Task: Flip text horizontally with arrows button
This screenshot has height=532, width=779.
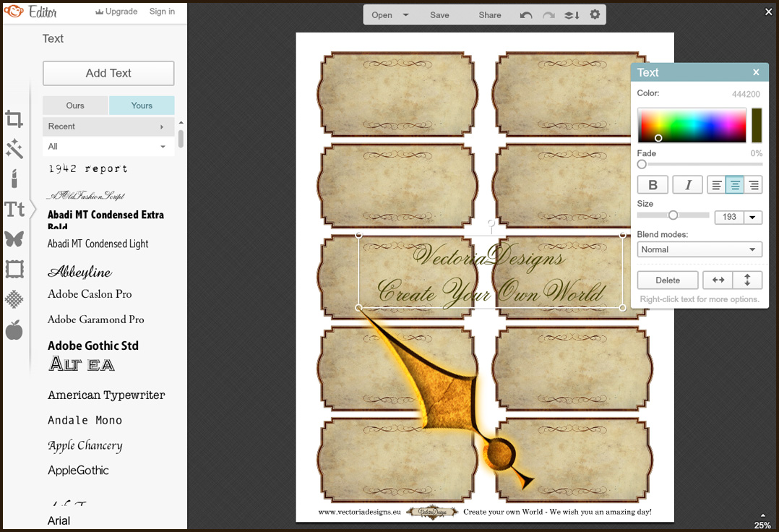Action: pyautogui.click(x=718, y=280)
